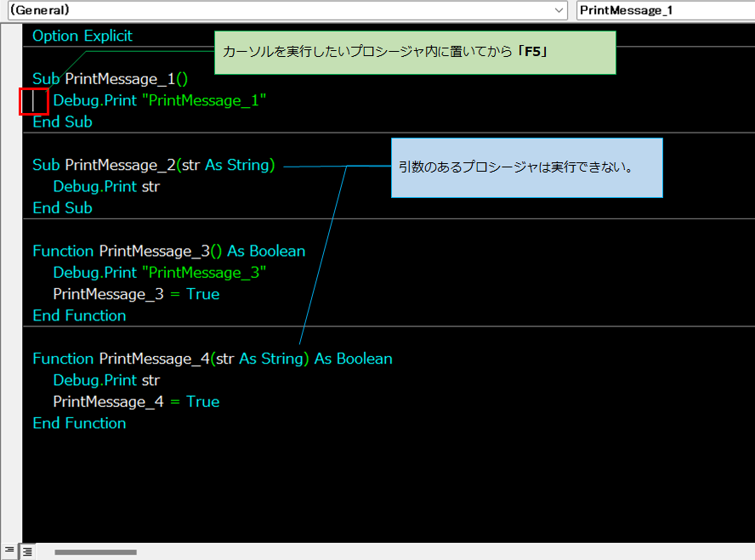755x560 pixels.
Task: Open the PrintMessage_1 procedure combo box
Action: click(x=666, y=10)
